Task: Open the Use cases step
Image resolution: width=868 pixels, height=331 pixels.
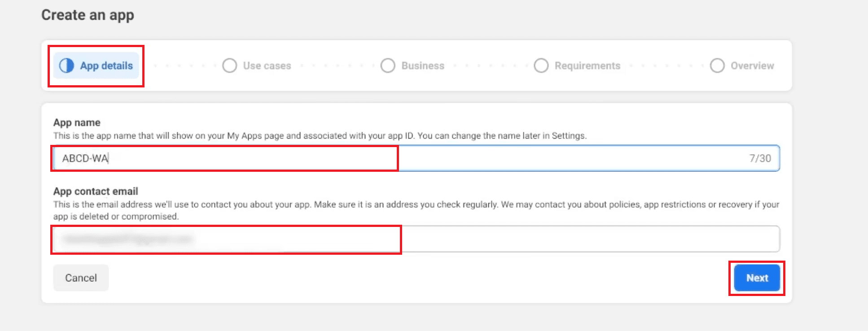Action: (257, 65)
